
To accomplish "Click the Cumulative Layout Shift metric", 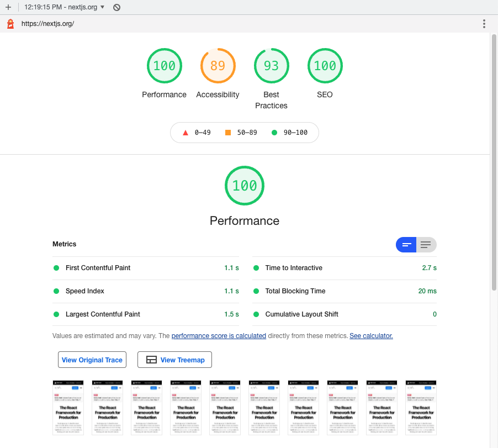I will [x=345, y=314].
